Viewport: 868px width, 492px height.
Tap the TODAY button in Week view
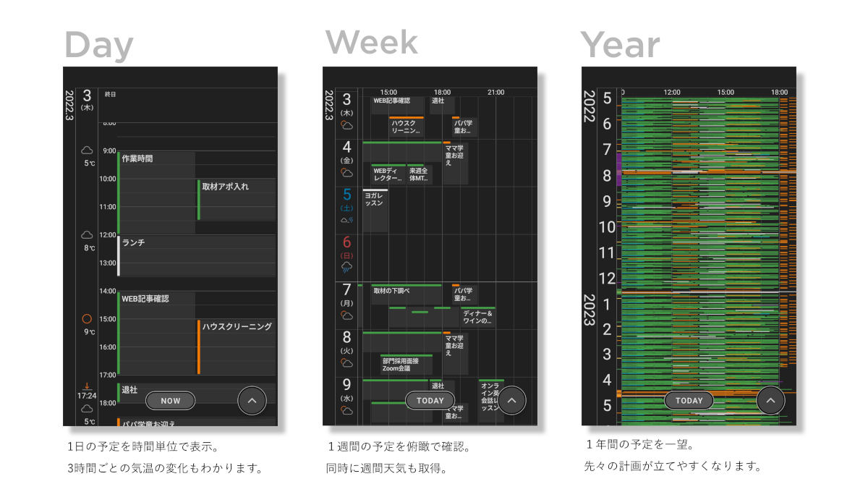pos(430,400)
